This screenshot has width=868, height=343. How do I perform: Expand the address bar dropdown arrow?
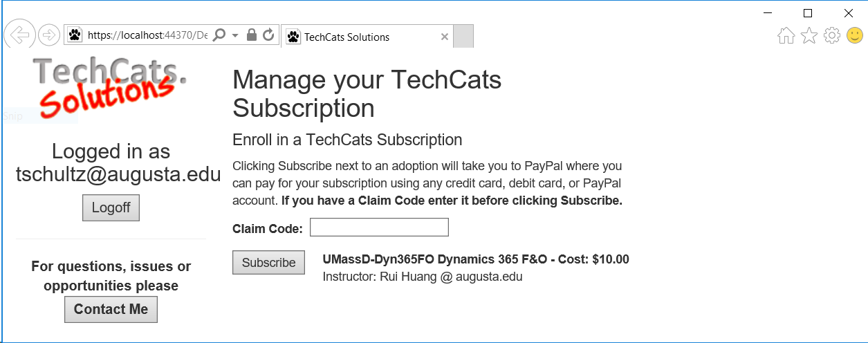tap(235, 35)
